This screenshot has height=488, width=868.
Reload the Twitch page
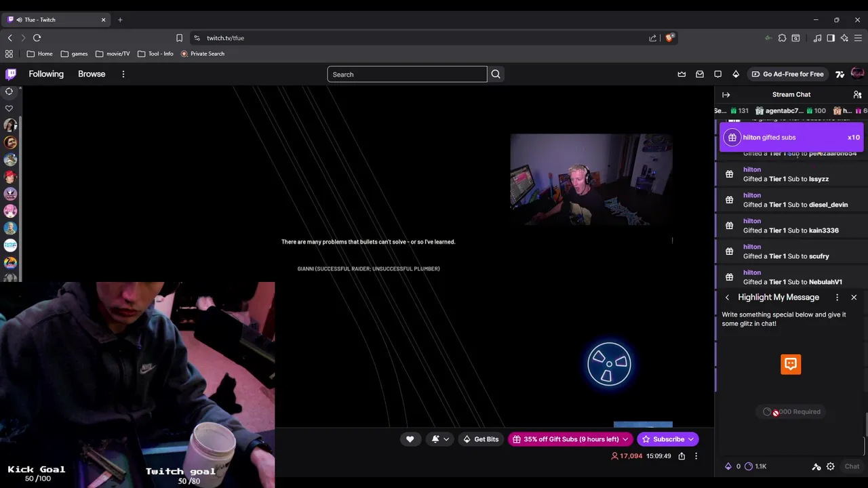click(x=37, y=38)
